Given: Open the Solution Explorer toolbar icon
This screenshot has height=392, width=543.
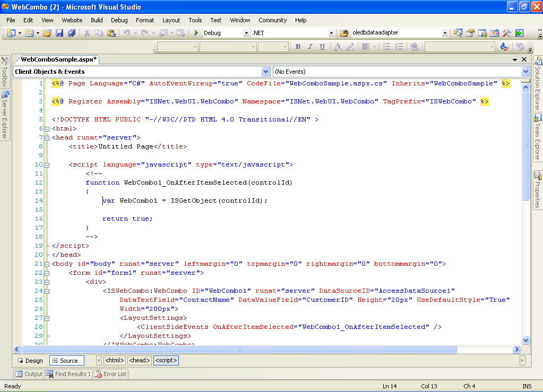Looking at the screenshot, I should [458, 33].
